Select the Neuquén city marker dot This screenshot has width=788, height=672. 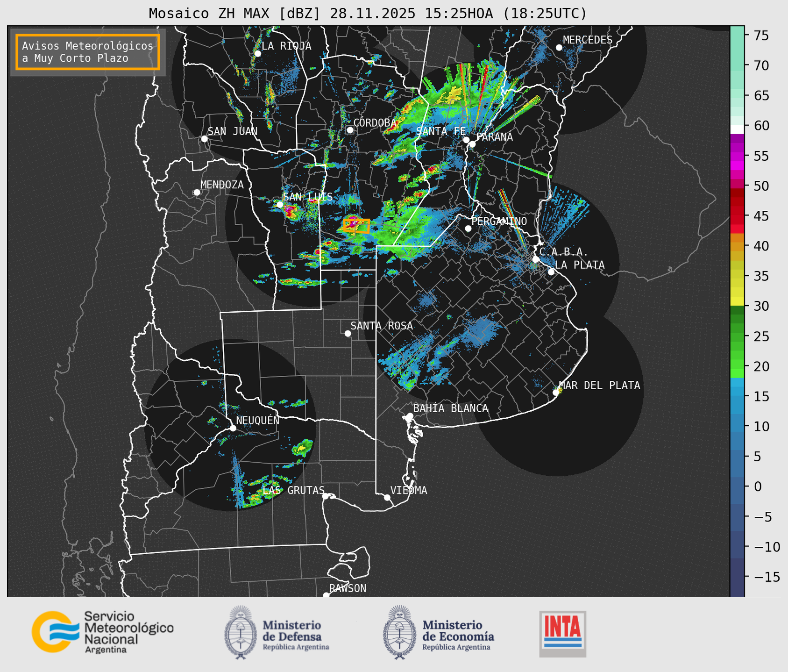pos(233,428)
